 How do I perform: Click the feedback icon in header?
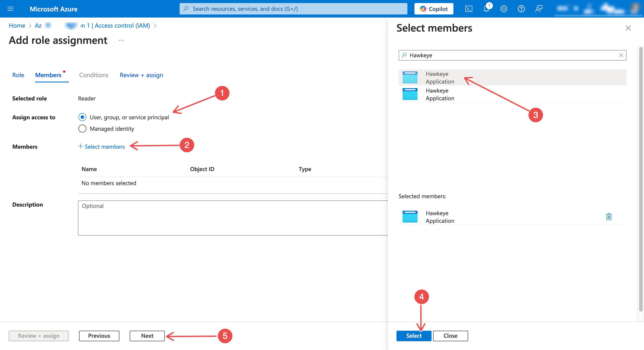click(538, 9)
